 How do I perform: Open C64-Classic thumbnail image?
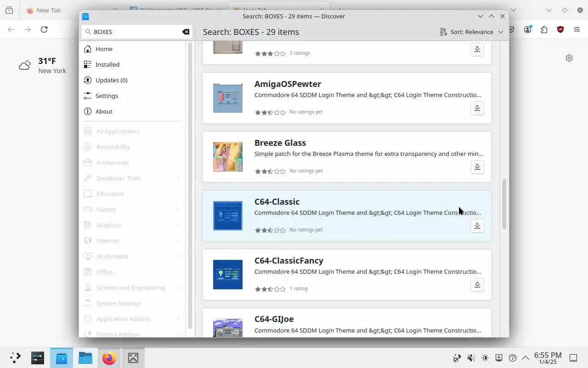coord(228,216)
